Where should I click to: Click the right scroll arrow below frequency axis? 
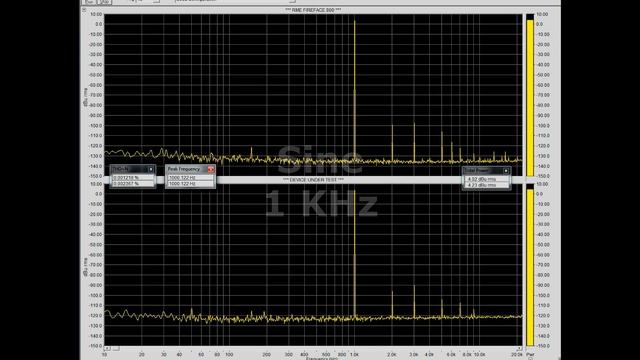[519, 349]
